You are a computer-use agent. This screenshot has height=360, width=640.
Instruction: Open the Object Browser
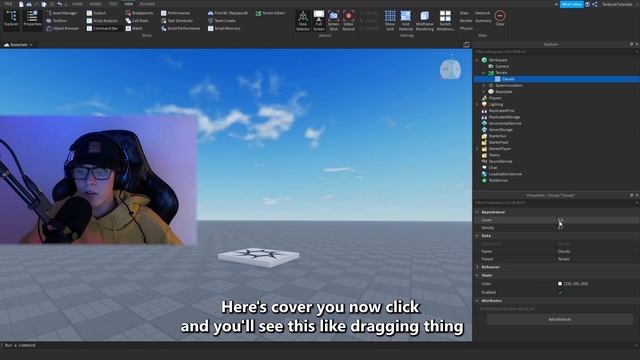[x=62, y=29]
